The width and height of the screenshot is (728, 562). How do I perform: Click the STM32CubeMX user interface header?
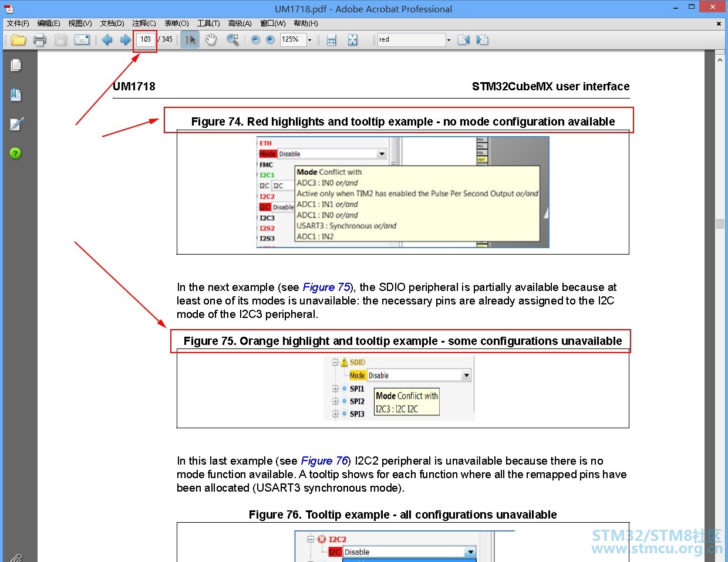(551, 86)
